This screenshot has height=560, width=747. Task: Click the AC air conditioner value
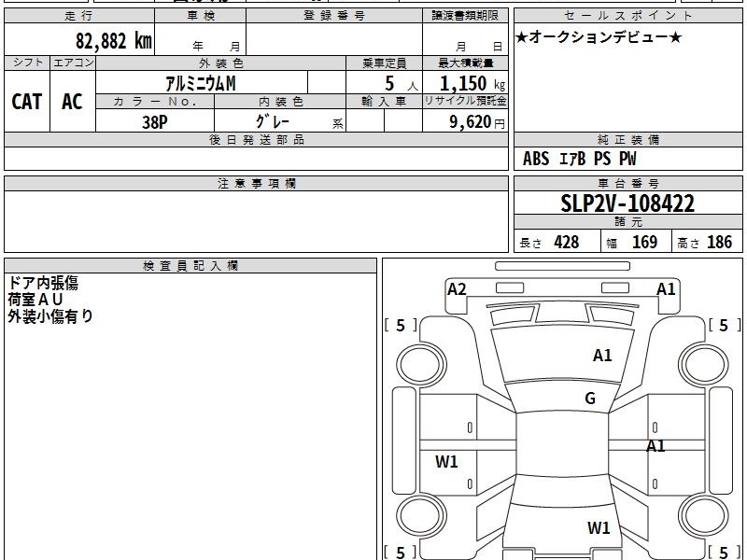73,102
